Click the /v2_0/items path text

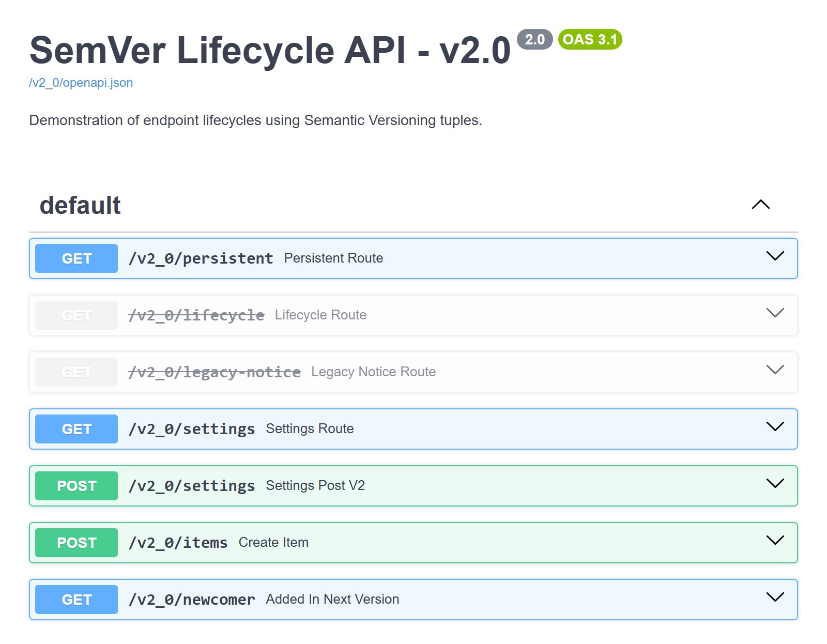tap(178, 543)
